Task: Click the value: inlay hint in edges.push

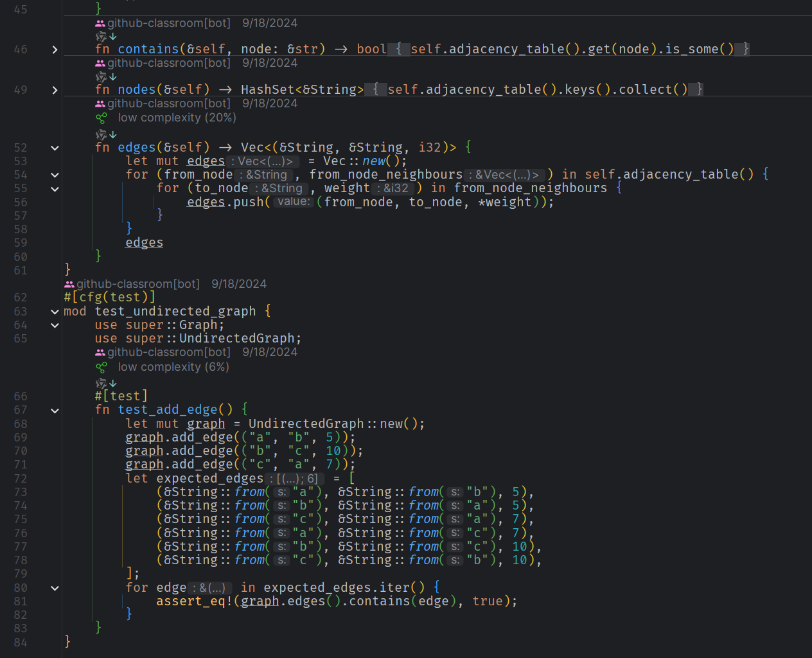Action: tap(294, 202)
